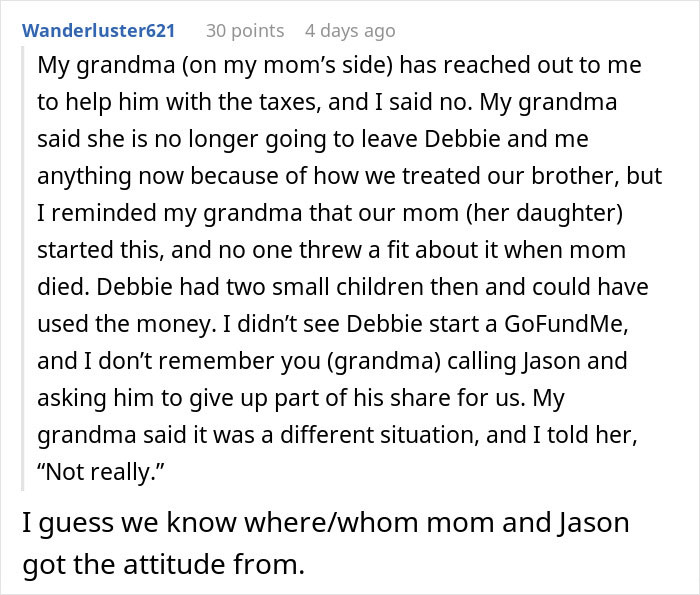Viewport: 700px width, 595px height.
Task: Click the line starting "grandma said it was a different"
Action: [338, 436]
